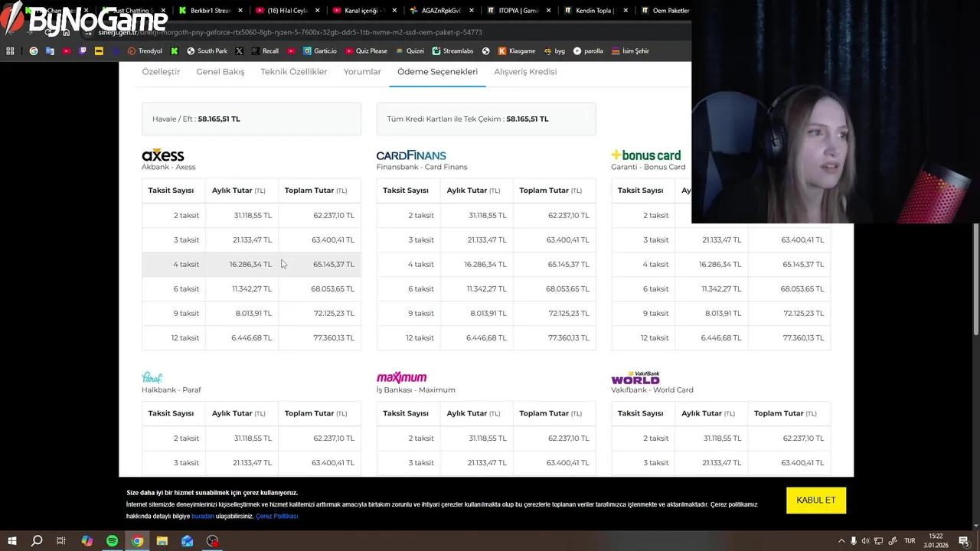Open the Streamlabs bookmark
980x551 pixels.
(452, 51)
